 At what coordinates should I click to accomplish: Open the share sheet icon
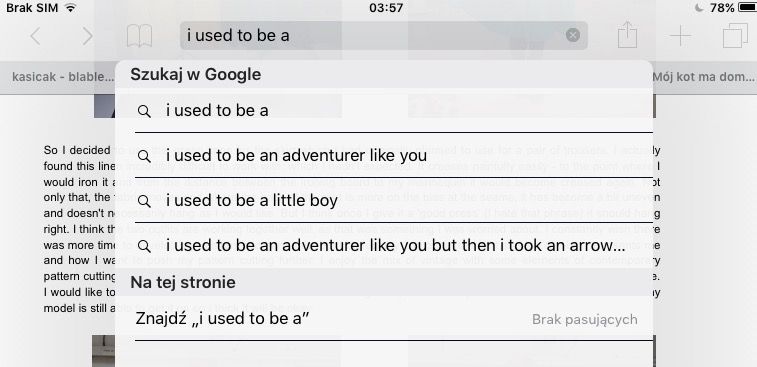pyautogui.click(x=628, y=35)
